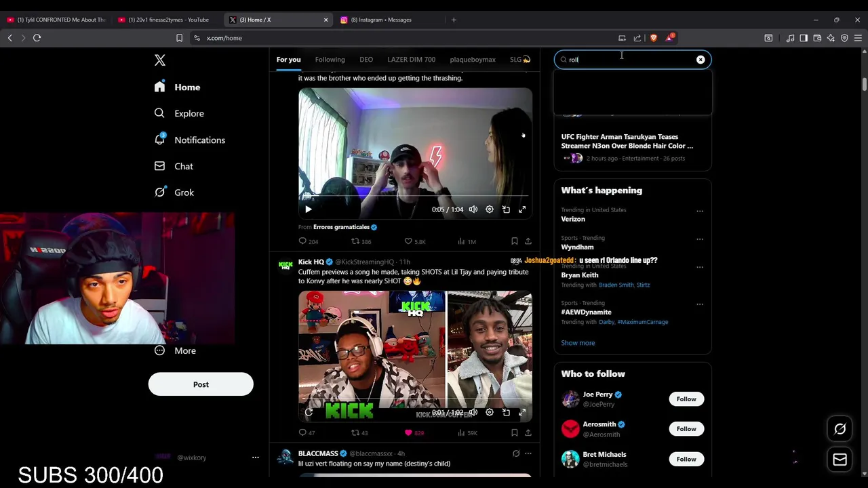Screen dimensions: 868x488
Task: Open Explore in the sidebar
Action: 178,113
